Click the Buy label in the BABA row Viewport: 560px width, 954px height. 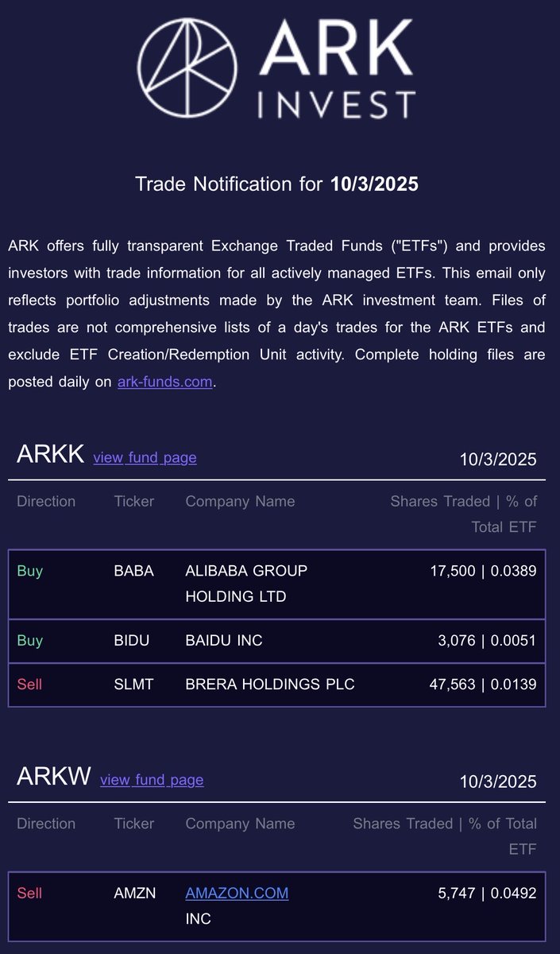29,571
